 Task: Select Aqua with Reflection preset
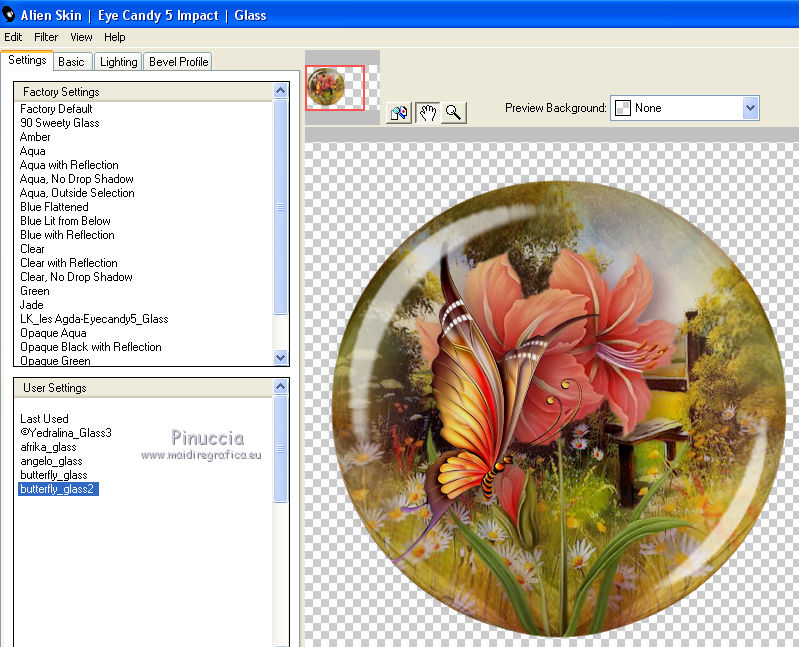coord(69,165)
